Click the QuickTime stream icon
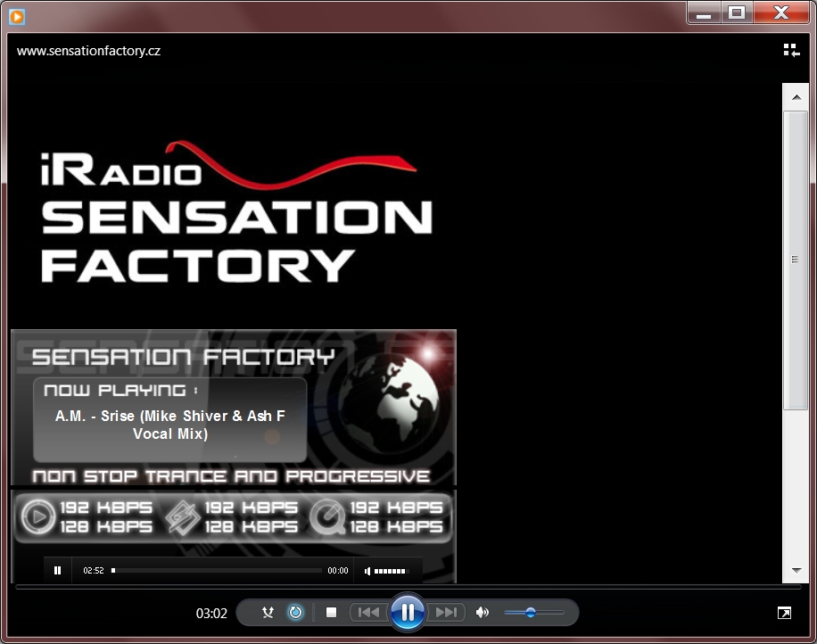 327,516
